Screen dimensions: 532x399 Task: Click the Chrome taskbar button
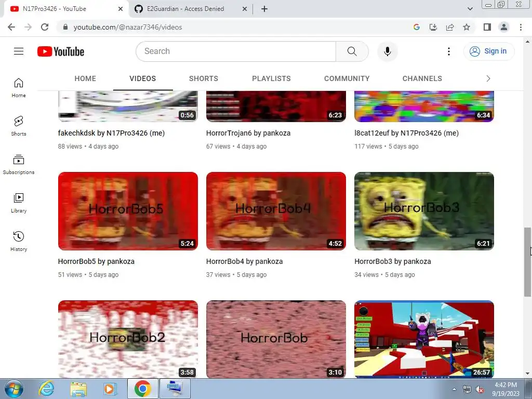[142, 389]
